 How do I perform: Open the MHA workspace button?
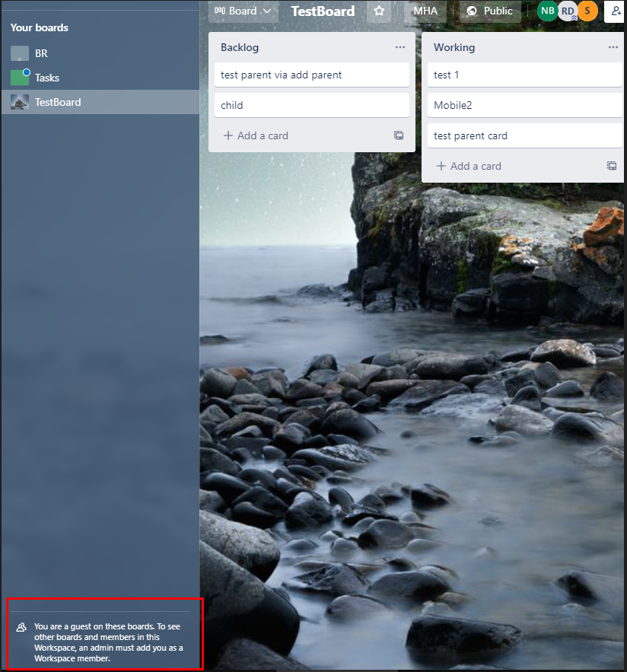[x=425, y=11]
